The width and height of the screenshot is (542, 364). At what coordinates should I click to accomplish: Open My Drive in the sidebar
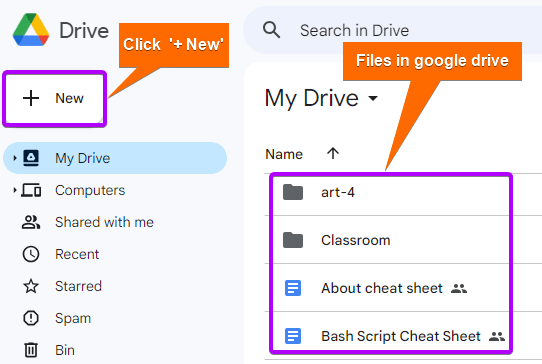click(x=115, y=158)
